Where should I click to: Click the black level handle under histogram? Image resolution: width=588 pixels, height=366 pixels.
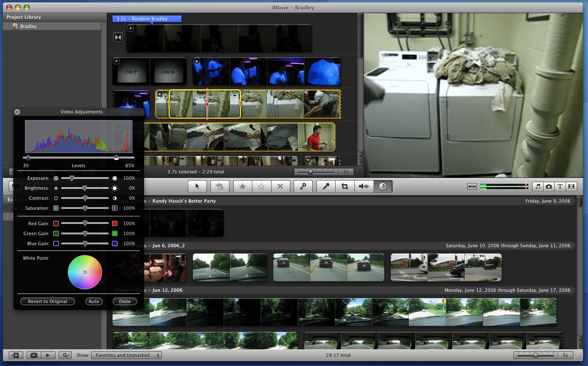tap(28, 158)
